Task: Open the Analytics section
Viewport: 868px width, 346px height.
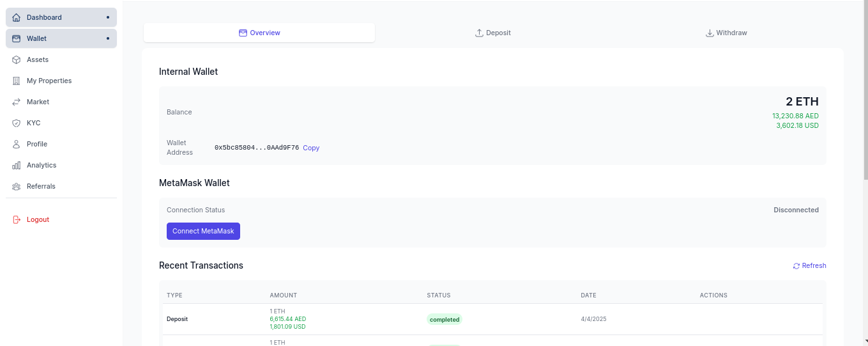Action: tap(61, 165)
